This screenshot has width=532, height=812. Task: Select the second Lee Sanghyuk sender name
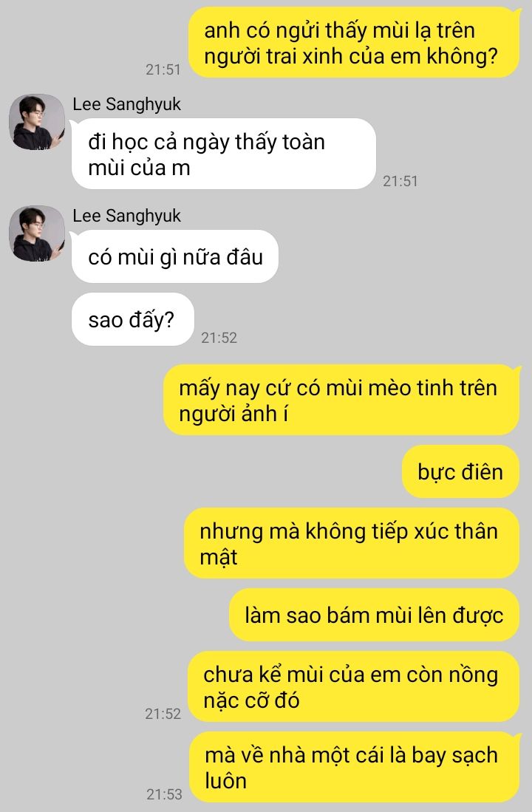[126, 216]
